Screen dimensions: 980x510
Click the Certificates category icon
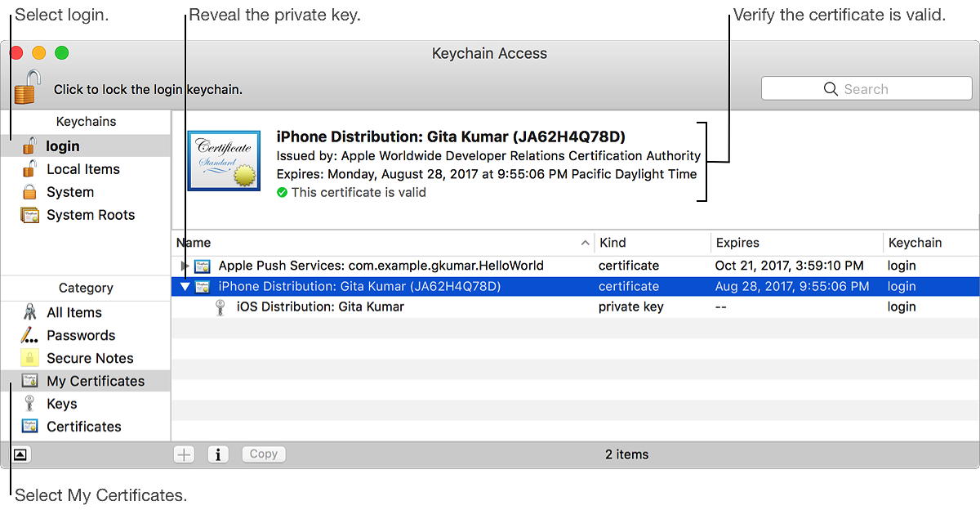pos(30,427)
